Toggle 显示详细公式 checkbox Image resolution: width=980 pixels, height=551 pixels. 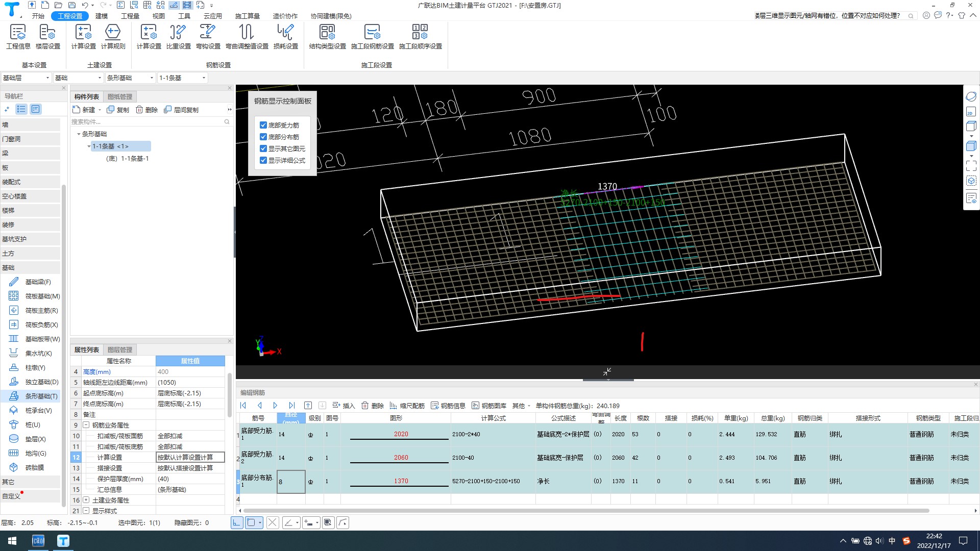click(x=263, y=160)
